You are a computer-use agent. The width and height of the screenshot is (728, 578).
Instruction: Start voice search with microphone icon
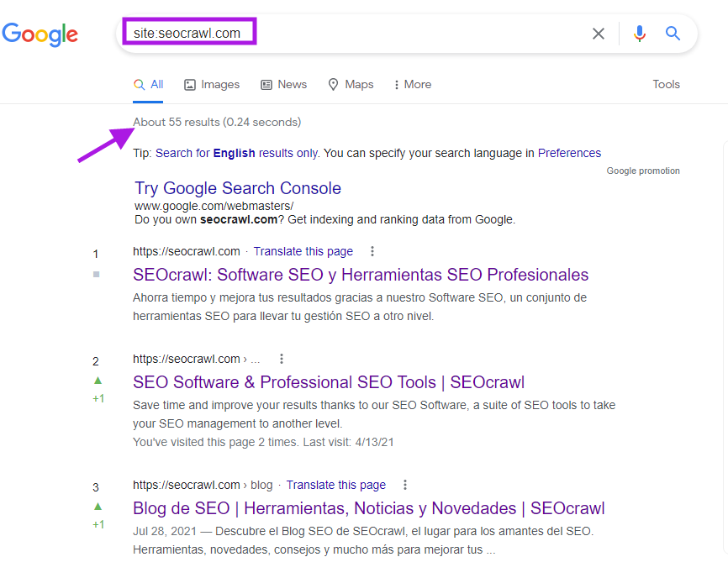[x=640, y=34]
